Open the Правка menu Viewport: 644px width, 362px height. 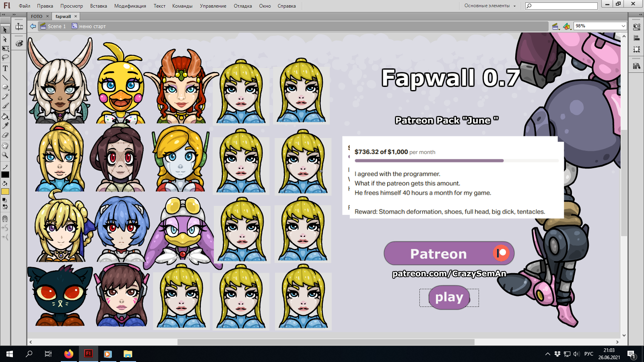pos(45,6)
